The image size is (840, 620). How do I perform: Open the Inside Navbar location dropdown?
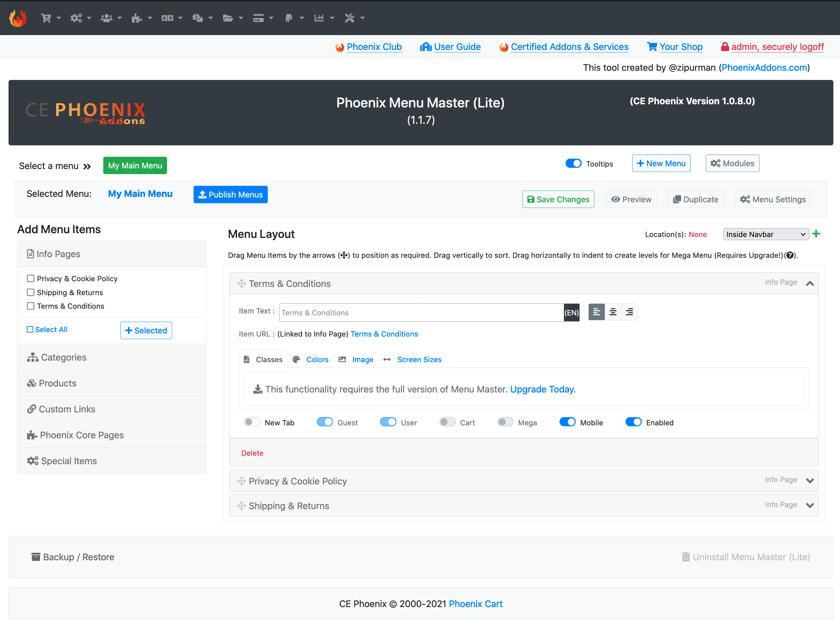766,234
